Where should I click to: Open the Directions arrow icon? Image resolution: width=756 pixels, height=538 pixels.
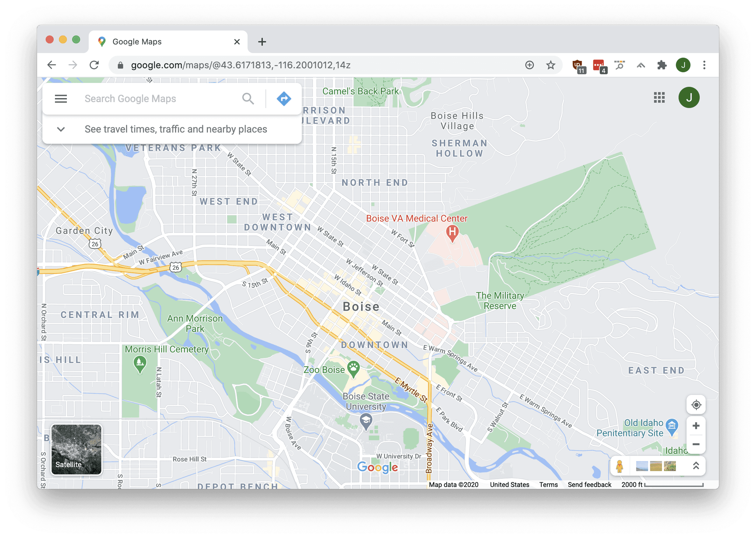click(x=284, y=99)
